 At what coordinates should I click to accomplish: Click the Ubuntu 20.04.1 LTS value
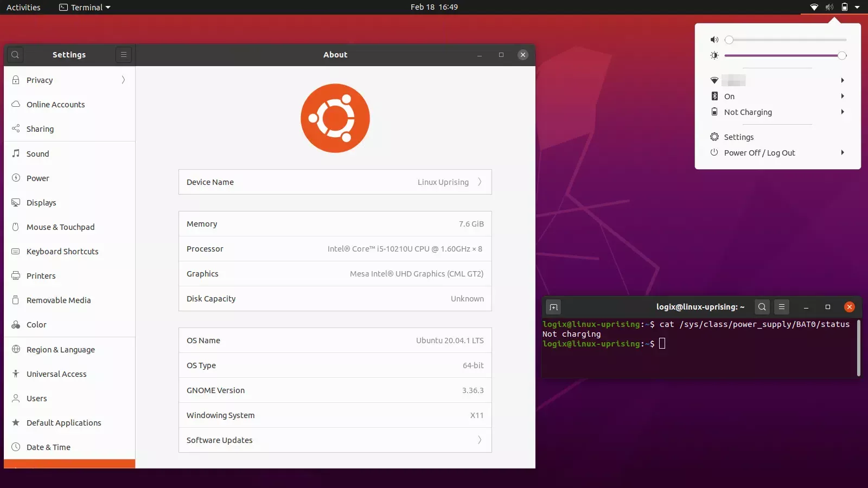coord(450,340)
